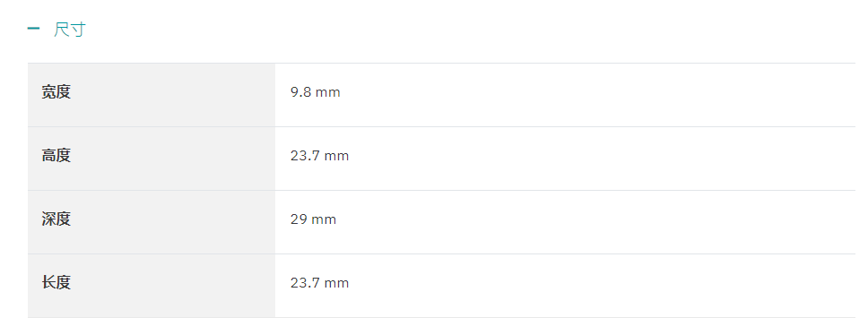Click the number 9.8 in 宽度 row
The width and height of the screenshot is (868, 335).
tap(301, 92)
